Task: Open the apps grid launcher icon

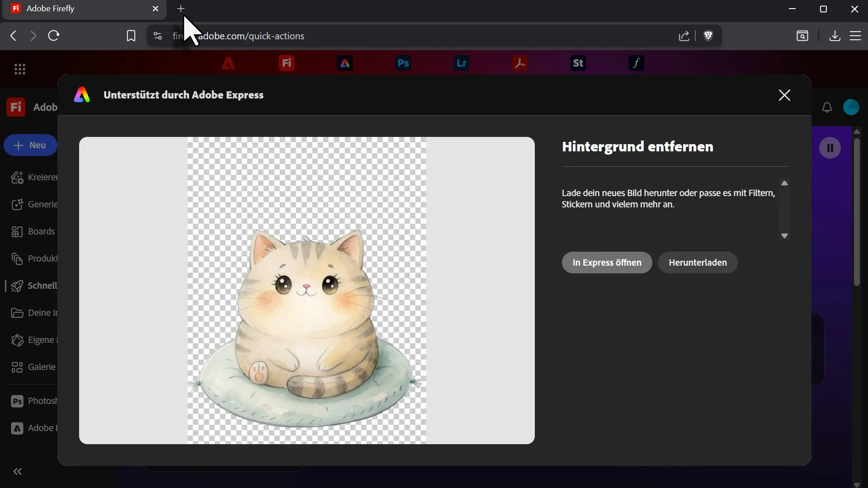Action: coord(19,69)
